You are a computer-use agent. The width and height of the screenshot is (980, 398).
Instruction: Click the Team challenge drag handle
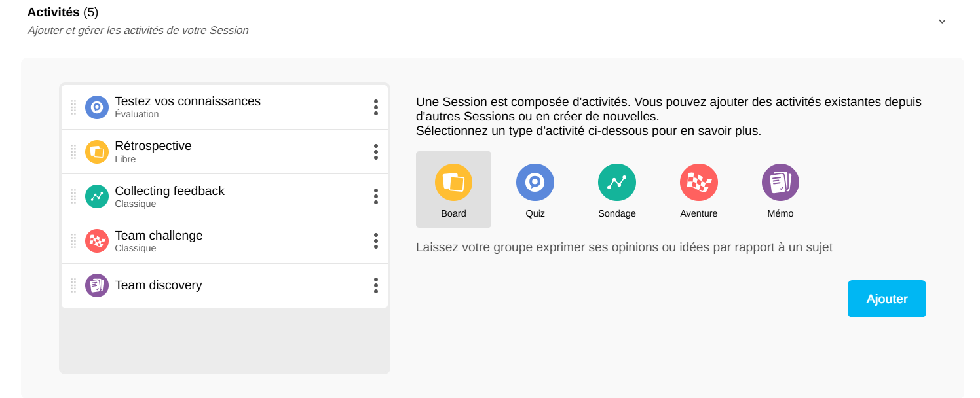(x=73, y=241)
